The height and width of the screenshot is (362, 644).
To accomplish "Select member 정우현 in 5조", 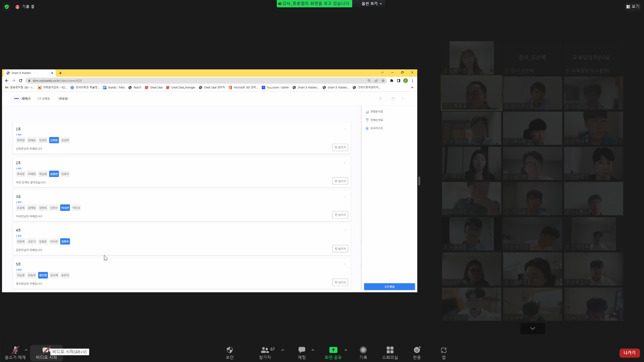I will (x=43, y=275).
